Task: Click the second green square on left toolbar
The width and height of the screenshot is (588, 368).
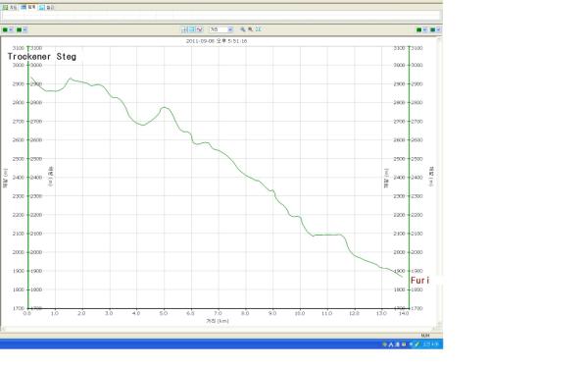Action: tap(20, 29)
